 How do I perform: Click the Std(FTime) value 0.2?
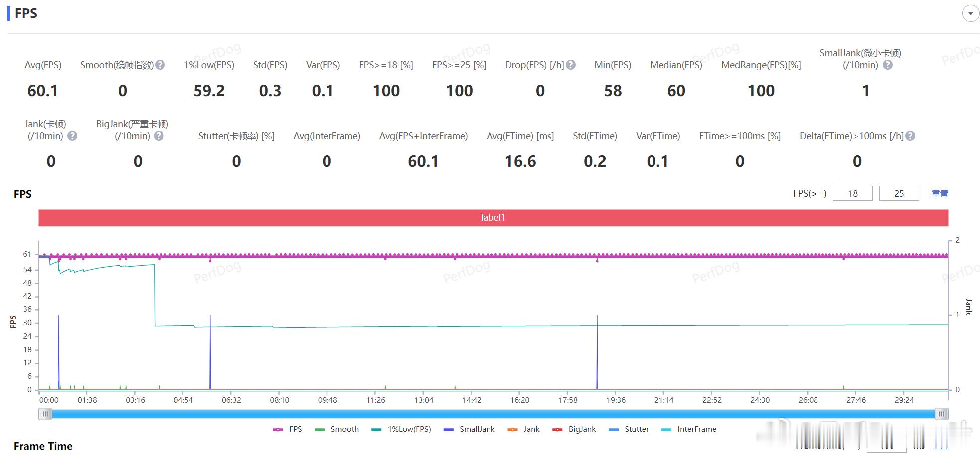click(595, 161)
